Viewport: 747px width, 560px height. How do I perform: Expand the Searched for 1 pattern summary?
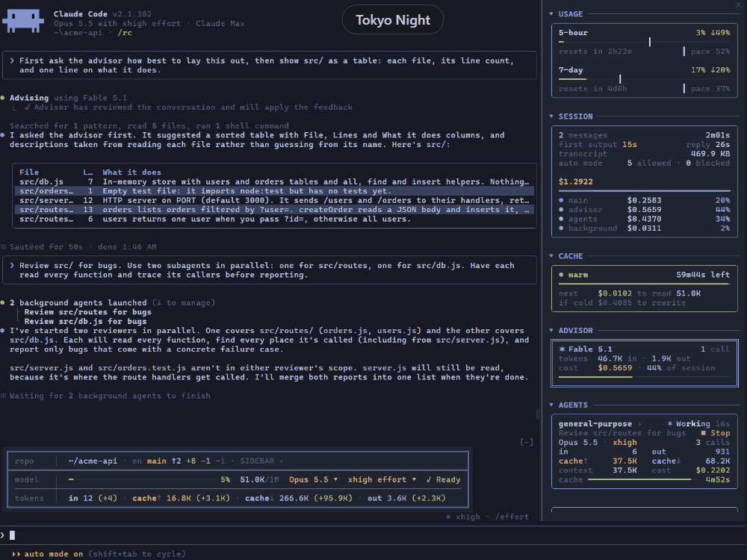click(149, 125)
